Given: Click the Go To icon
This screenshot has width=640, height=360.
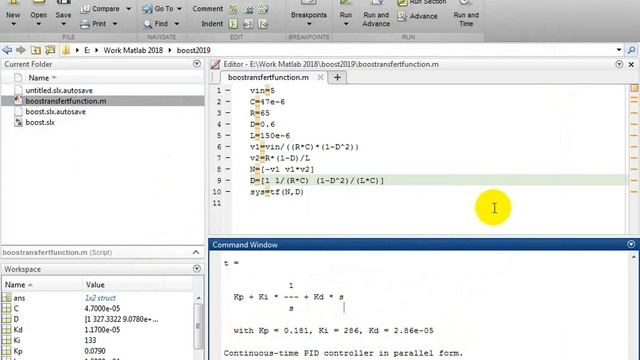Looking at the screenshot, I should pyautogui.click(x=147, y=9).
